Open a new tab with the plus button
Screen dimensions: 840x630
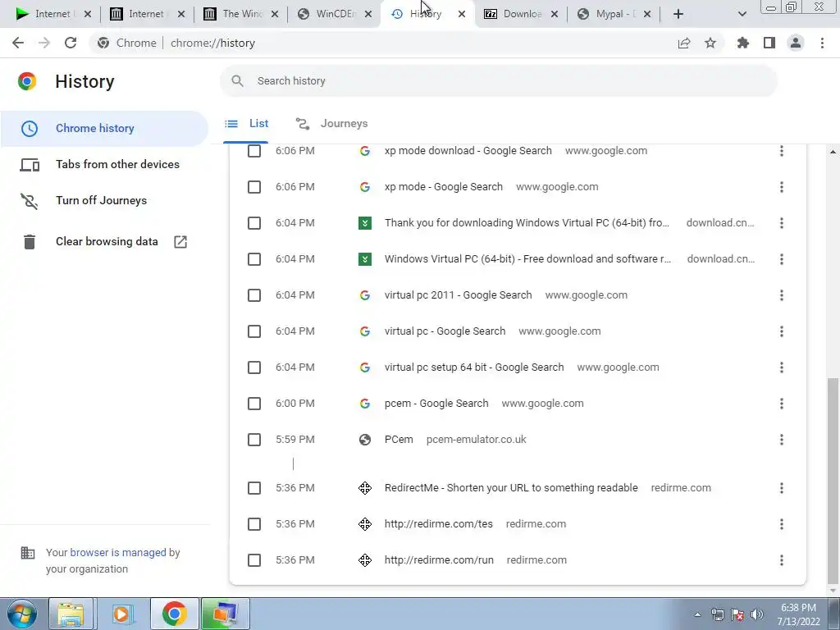click(678, 14)
